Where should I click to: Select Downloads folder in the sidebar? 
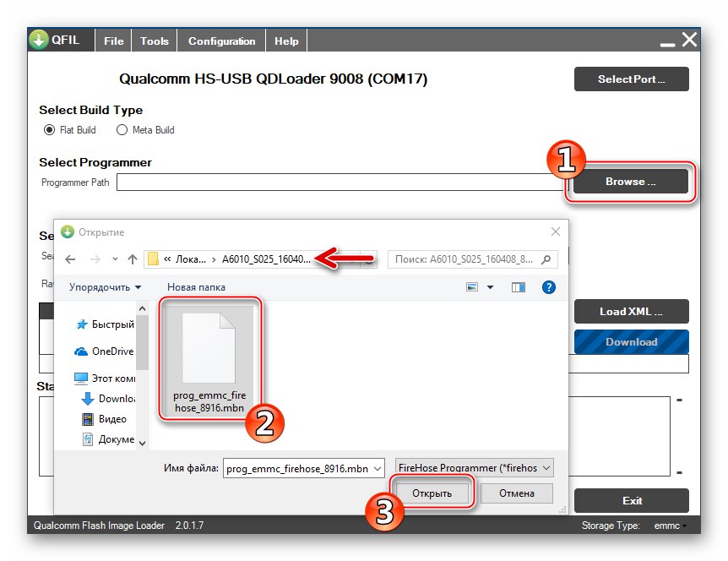(108, 399)
